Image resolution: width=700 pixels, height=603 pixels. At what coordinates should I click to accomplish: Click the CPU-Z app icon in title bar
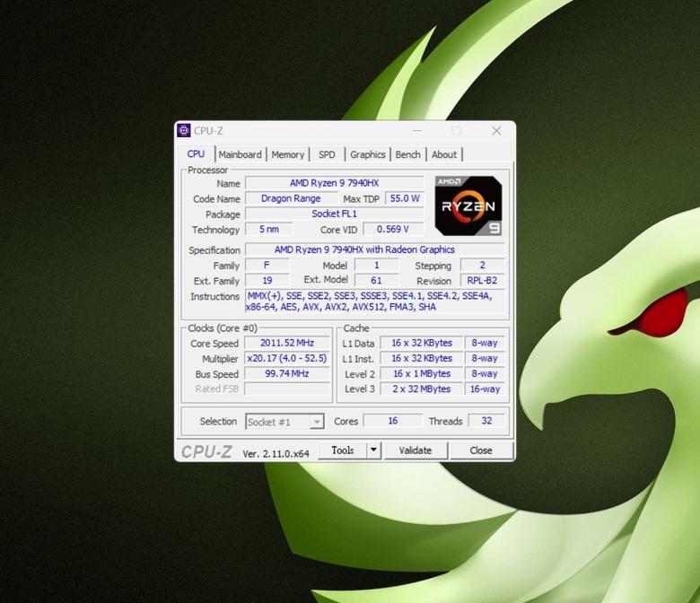183,130
